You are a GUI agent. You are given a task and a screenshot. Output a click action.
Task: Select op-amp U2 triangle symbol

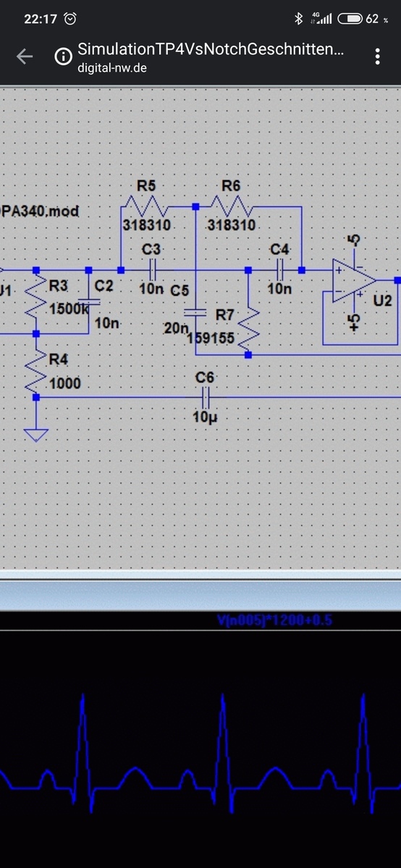point(354,280)
